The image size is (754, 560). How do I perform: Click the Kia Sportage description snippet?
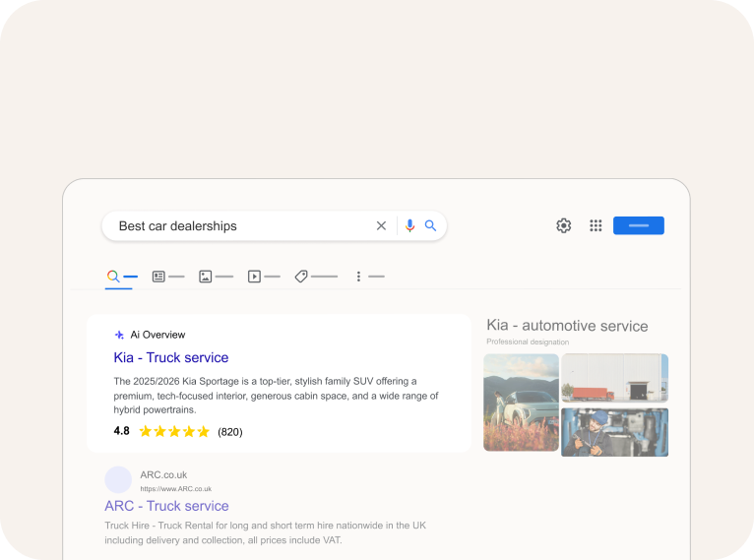pyautogui.click(x=276, y=395)
